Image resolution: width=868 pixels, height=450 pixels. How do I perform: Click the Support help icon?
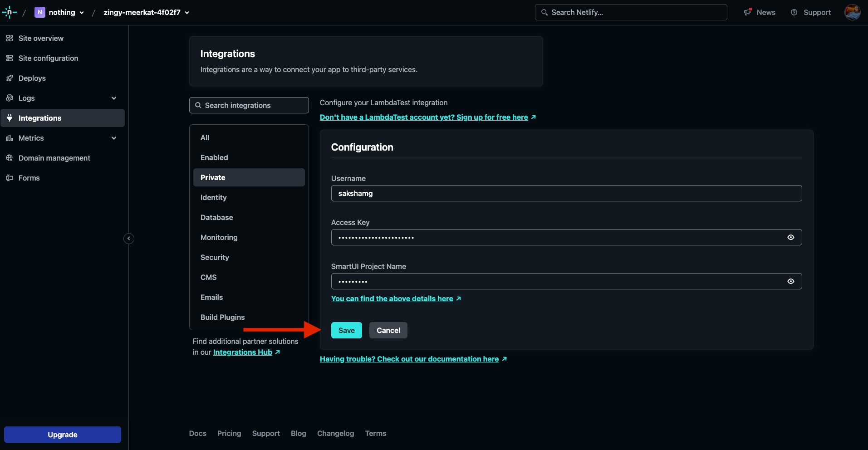794,12
